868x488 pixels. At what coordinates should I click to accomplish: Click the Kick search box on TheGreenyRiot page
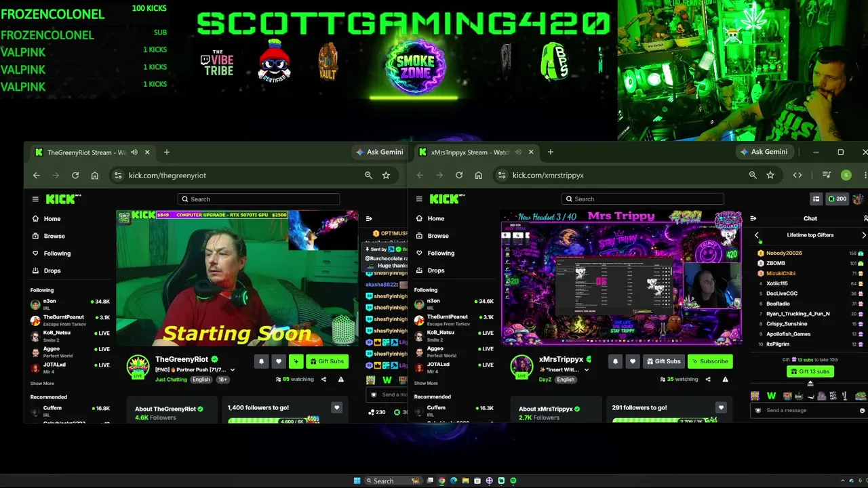(258, 199)
